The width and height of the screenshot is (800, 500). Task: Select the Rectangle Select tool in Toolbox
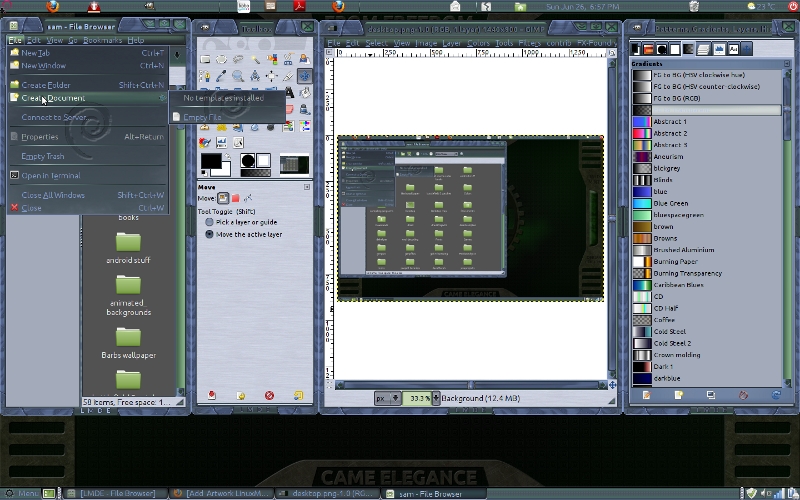(205, 59)
